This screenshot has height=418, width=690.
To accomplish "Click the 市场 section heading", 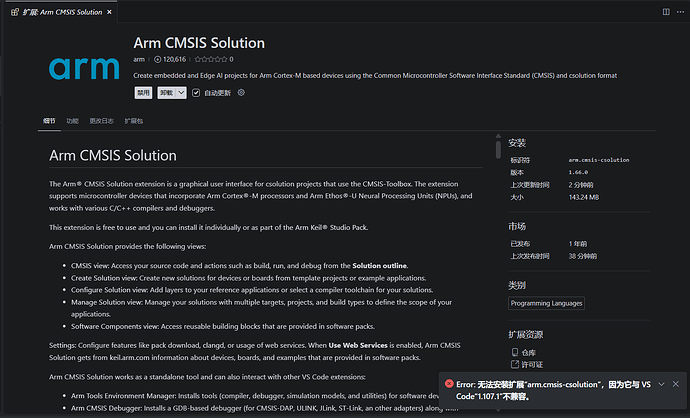I will pyautogui.click(x=517, y=227).
